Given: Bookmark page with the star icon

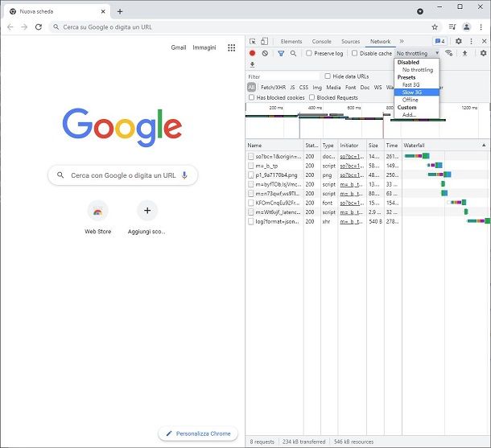Looking at the screenshot, I should [435, 27].
